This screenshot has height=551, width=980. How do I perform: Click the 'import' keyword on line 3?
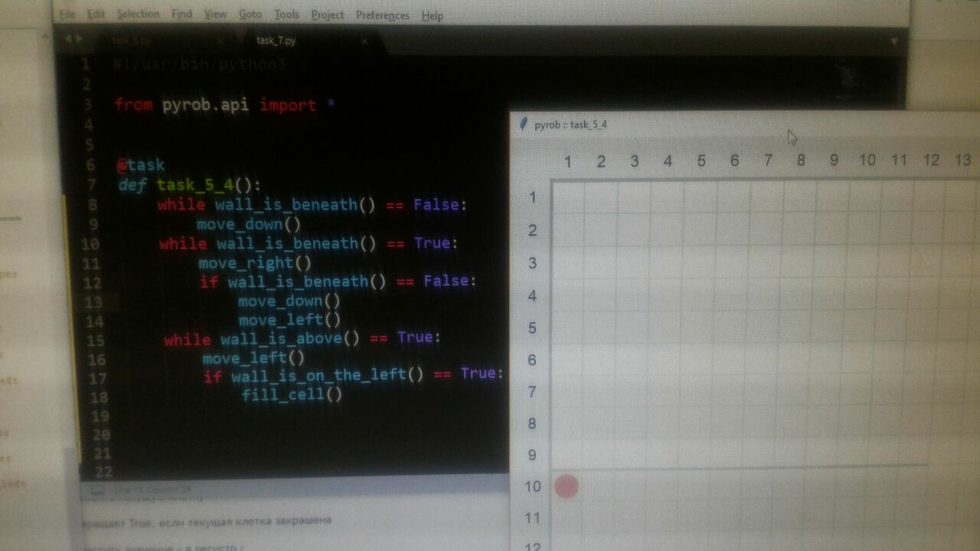(x=288, y=105)
